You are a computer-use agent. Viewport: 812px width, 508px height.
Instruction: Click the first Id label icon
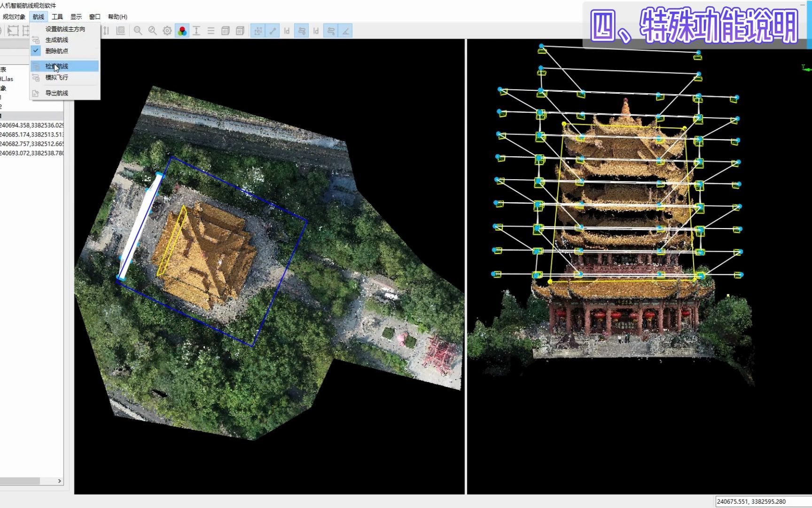pyautogui.click(x=287, y=31)
